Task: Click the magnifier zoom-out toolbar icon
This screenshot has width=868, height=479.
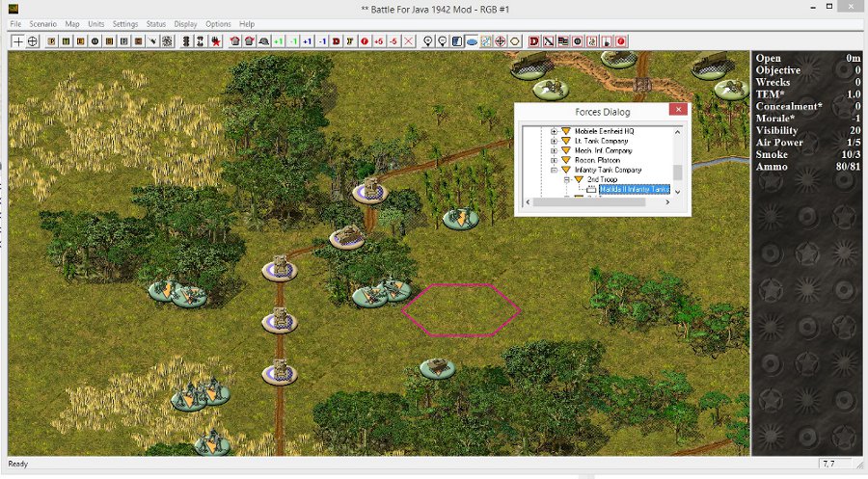Action: [x=443, y=41]
